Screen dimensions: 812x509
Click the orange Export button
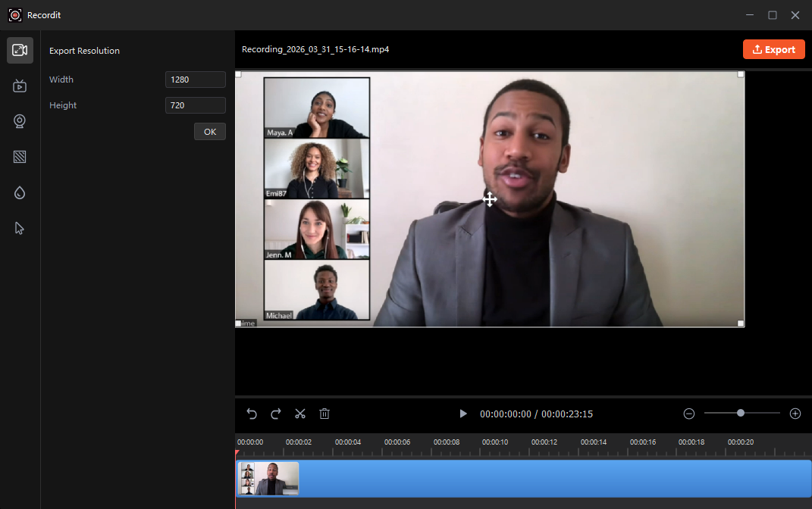pos(773,49)
